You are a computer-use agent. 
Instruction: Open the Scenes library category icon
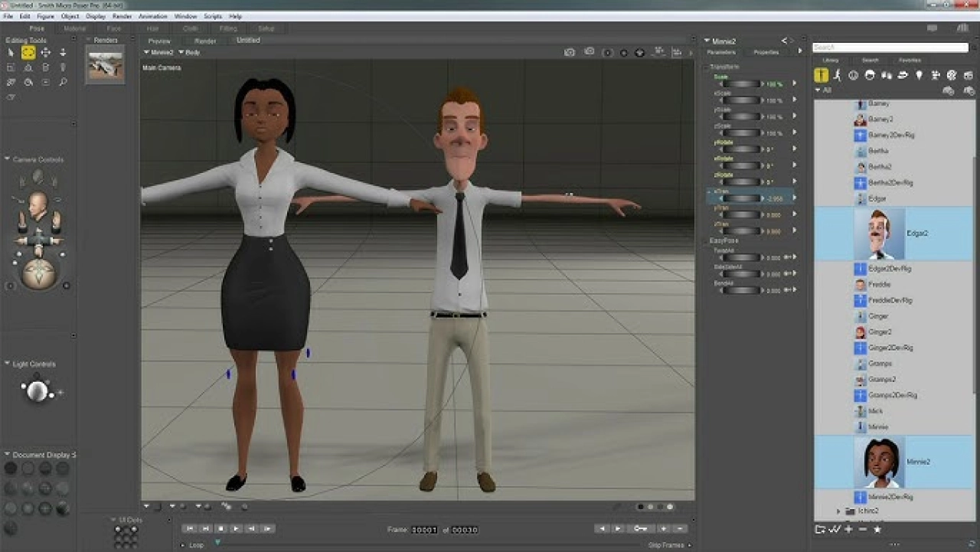(x=968, y=75)
